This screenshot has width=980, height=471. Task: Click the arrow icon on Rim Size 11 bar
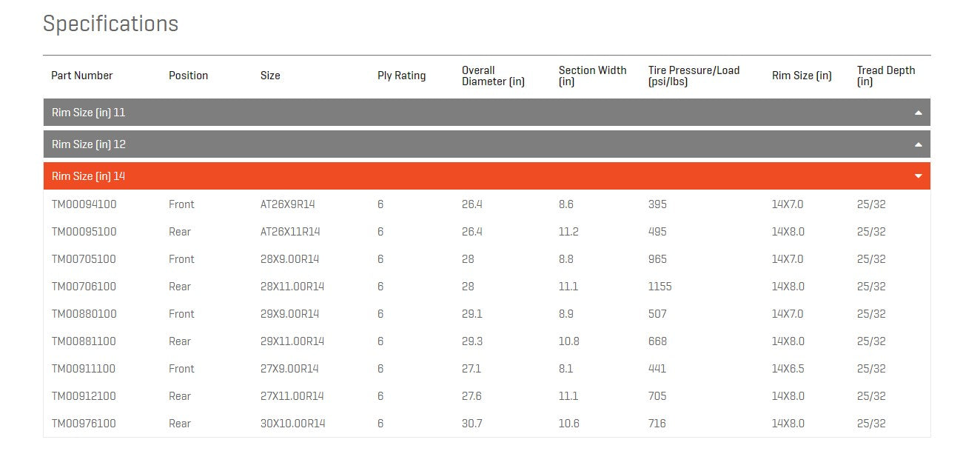coord(918,113)
